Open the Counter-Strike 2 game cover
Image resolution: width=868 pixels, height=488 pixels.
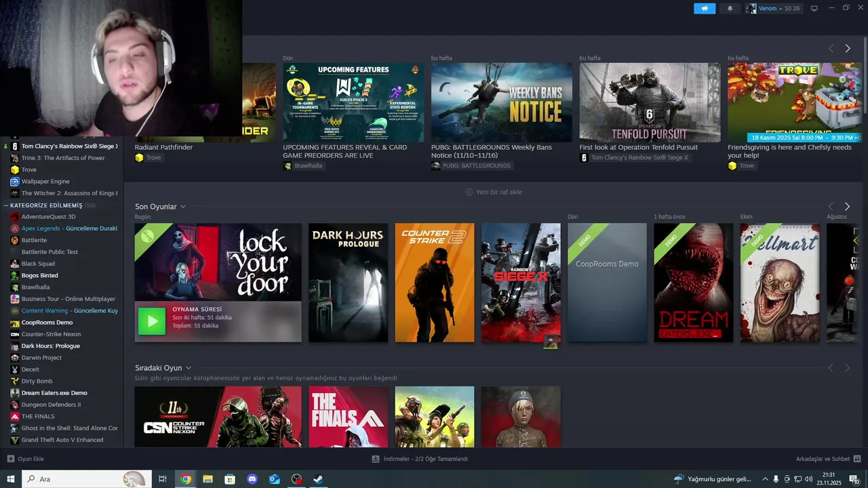coord(435,283)
